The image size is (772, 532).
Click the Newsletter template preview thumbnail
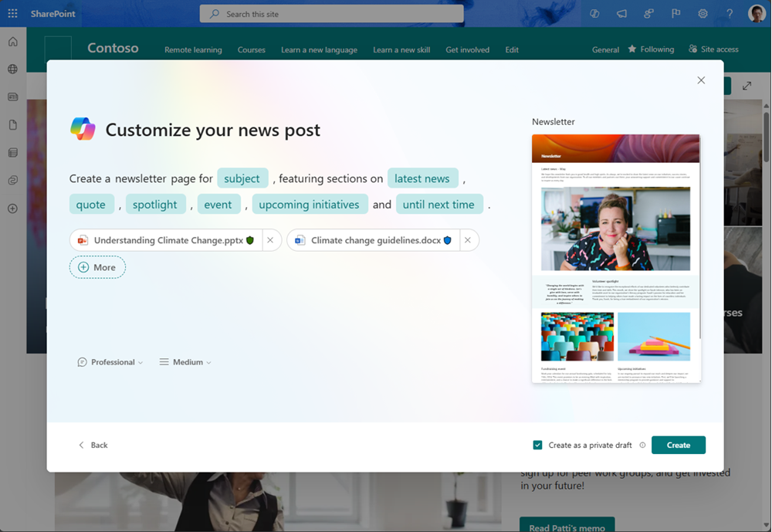pyautogui.click(x=616, y=259)
